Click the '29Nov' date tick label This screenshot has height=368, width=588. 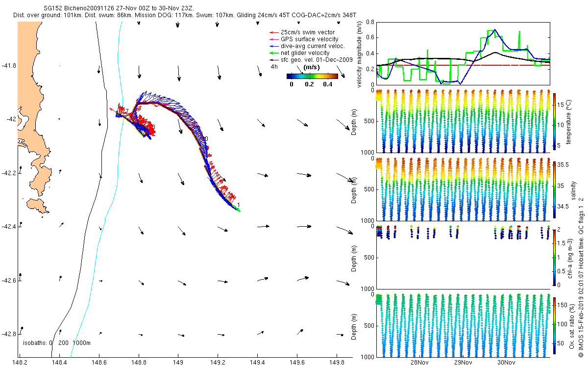click(x=463, y=363)
